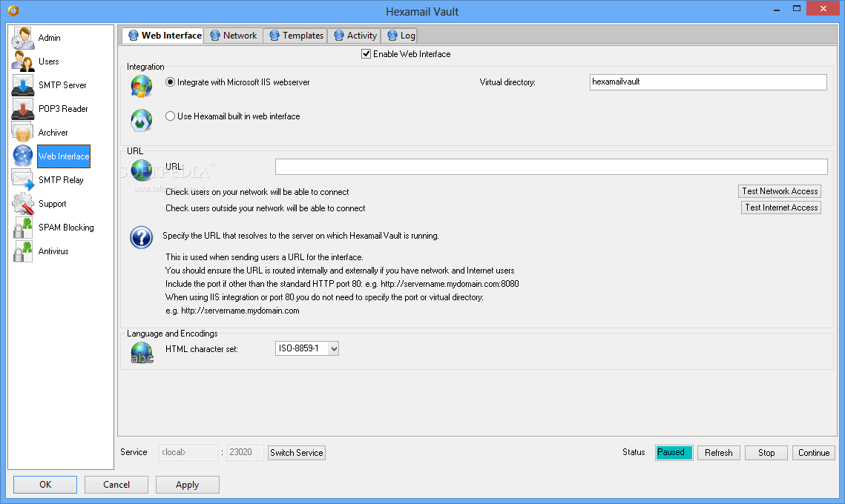Open the SMTP Server section label
The image size is (845, 504).
click(62, 85)
